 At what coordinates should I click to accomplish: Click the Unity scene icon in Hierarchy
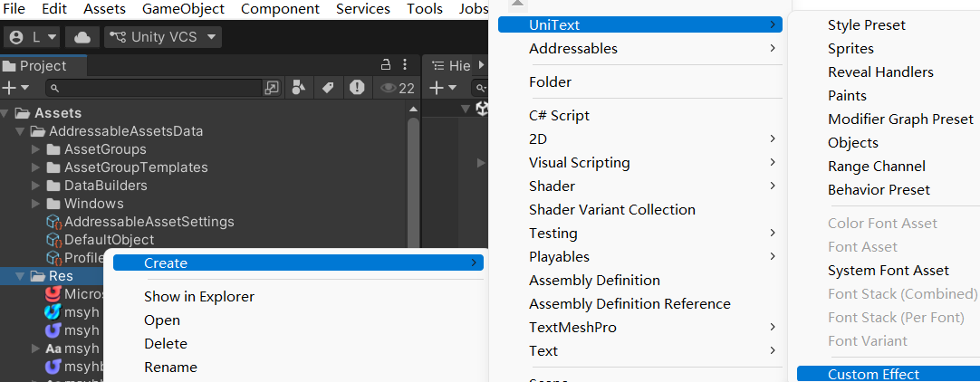click(x=483, y=110)
